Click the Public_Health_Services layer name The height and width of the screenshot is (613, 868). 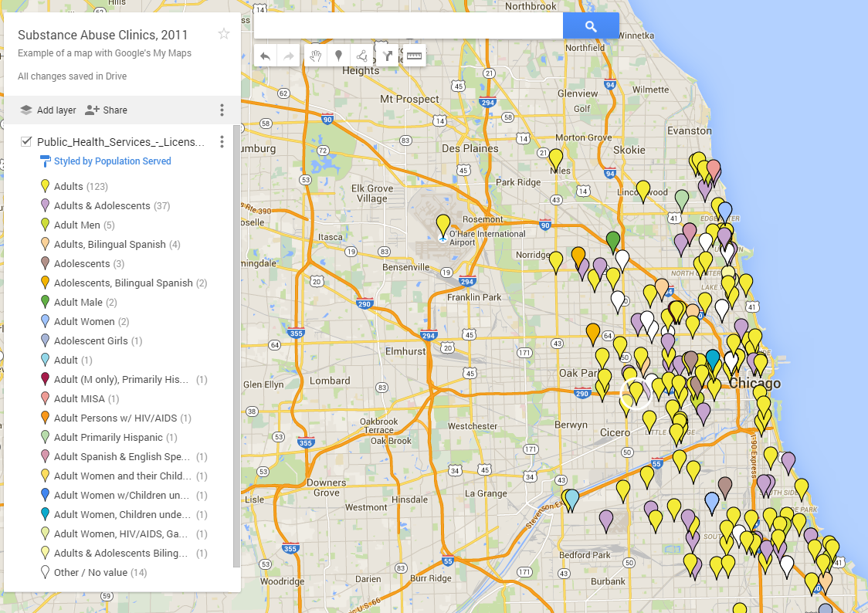(120, 141)
